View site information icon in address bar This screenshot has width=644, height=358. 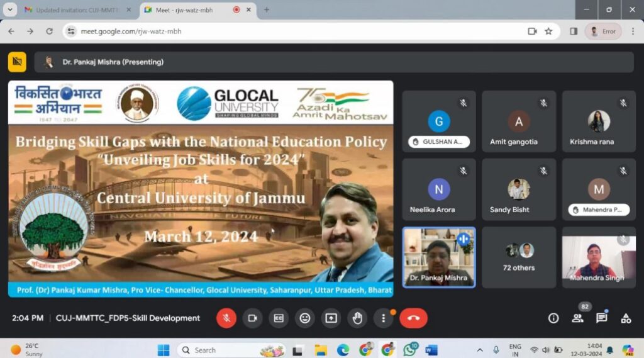71,31
